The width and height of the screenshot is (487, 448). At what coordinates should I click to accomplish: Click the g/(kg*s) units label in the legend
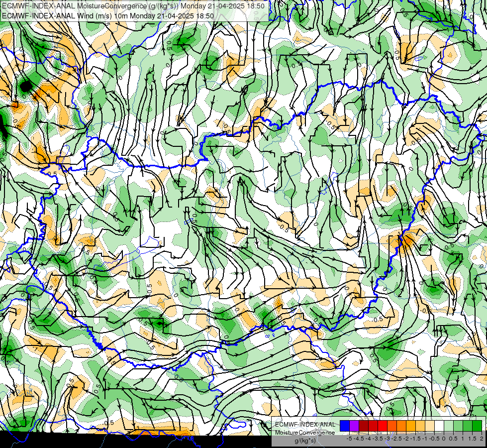point(305,441)
